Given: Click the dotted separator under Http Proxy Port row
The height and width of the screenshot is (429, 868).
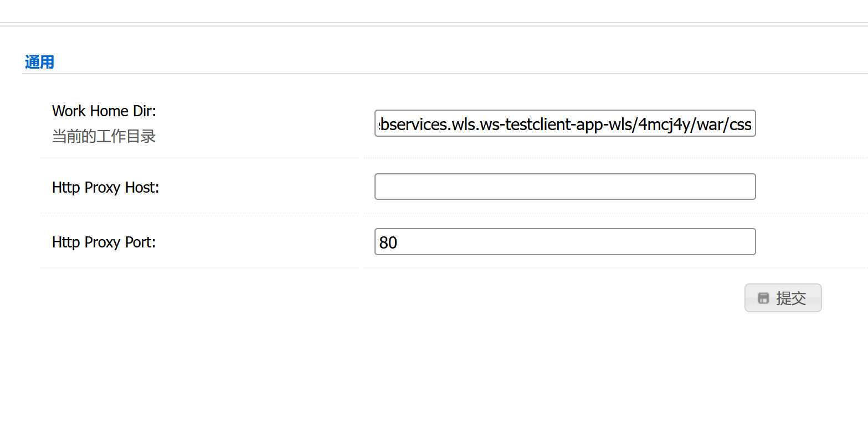Looking at the screenshot, I should pos(199,268).
